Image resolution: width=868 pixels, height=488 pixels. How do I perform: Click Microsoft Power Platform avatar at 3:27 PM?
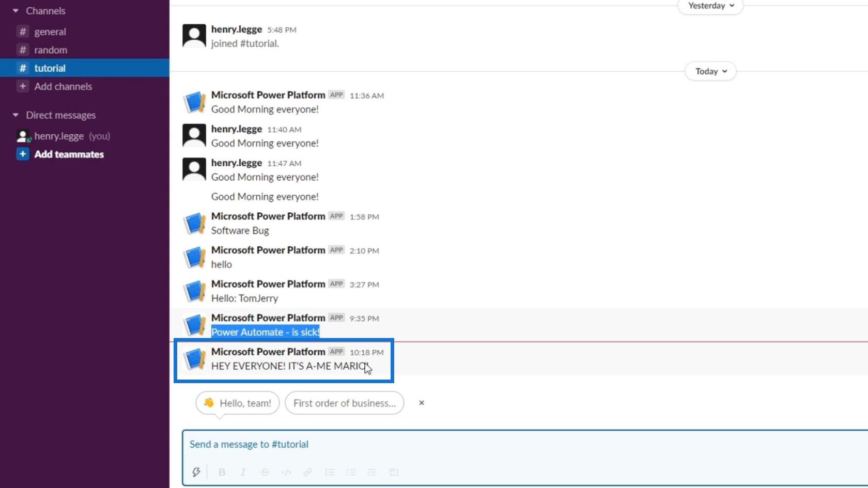(195, 291)
